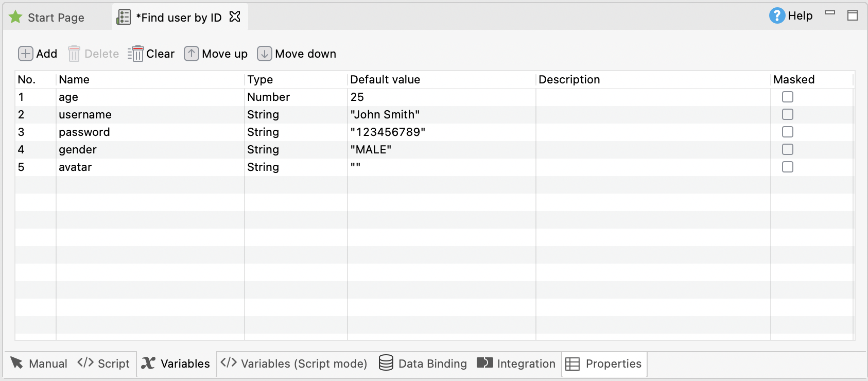
Task: Click the Type cell for the gender variable
Action: [x=295, y=149]
